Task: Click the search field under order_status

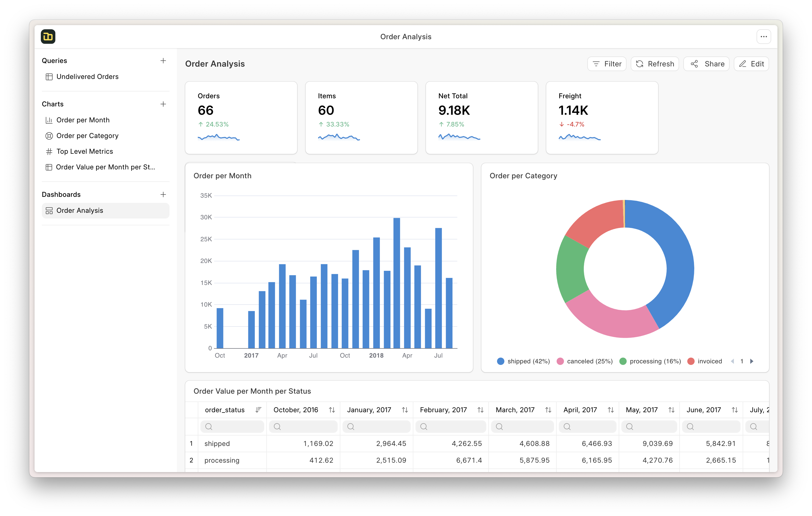Action: (232, 426)
